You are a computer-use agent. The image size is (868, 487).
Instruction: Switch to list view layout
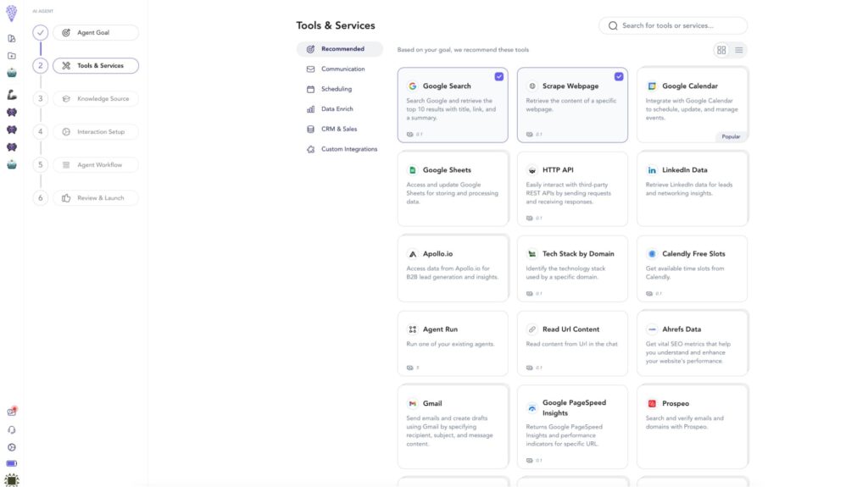pos(739,50)
